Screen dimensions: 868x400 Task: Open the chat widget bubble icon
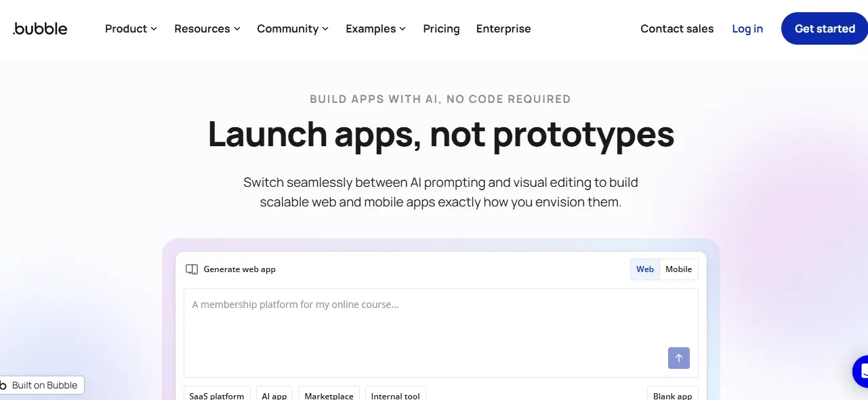pyautogui.click(x=861, y=371)
